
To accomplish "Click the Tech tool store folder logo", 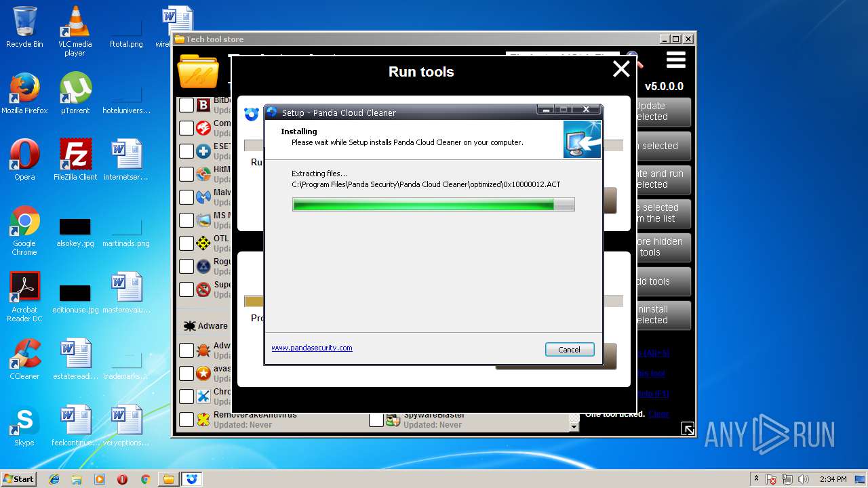I will [198, 72].
